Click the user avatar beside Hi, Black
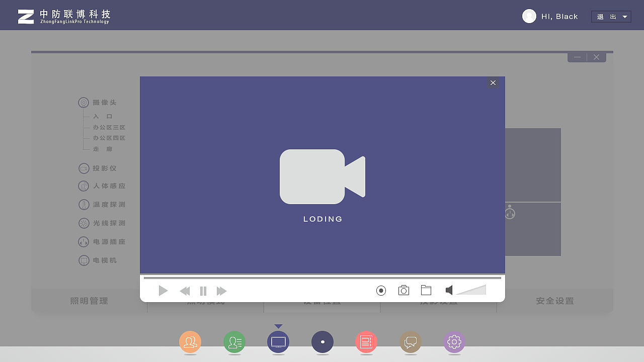The image size is (644, 362). coord(529,16)
